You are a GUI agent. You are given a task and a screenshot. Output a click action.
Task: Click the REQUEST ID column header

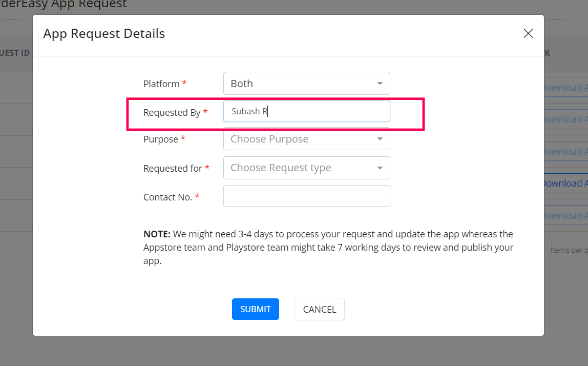point(15,53)
